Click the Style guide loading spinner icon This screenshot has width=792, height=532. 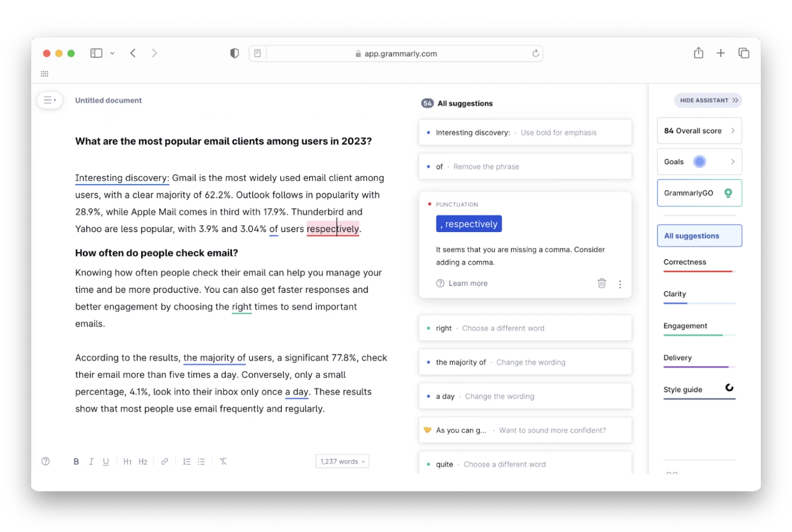[730, 388]
